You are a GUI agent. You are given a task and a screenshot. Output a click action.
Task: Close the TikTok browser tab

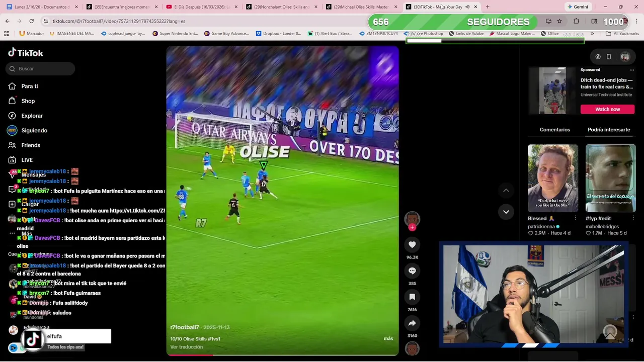pos(475,7)
